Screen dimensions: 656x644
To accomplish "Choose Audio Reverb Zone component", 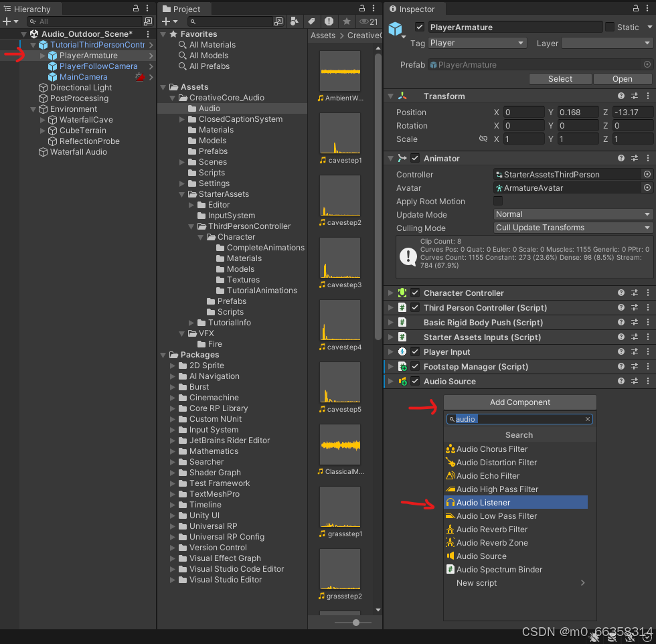I will [x=515, y=543].
